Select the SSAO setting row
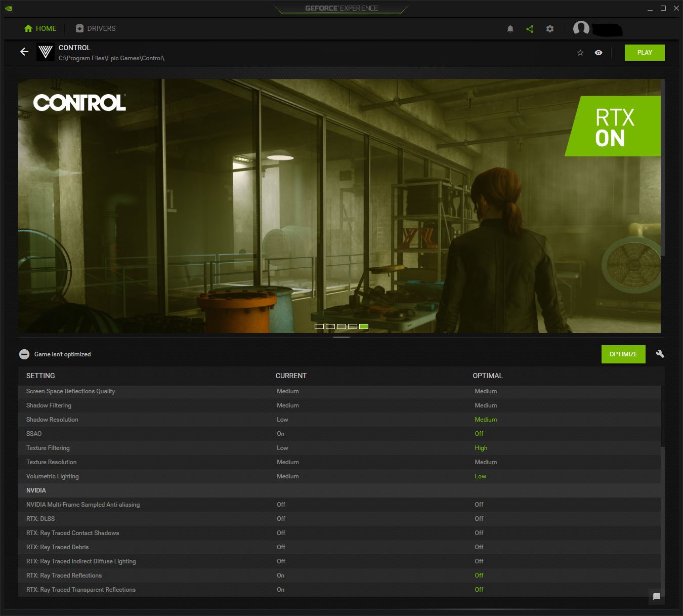 tap(339, 434)
